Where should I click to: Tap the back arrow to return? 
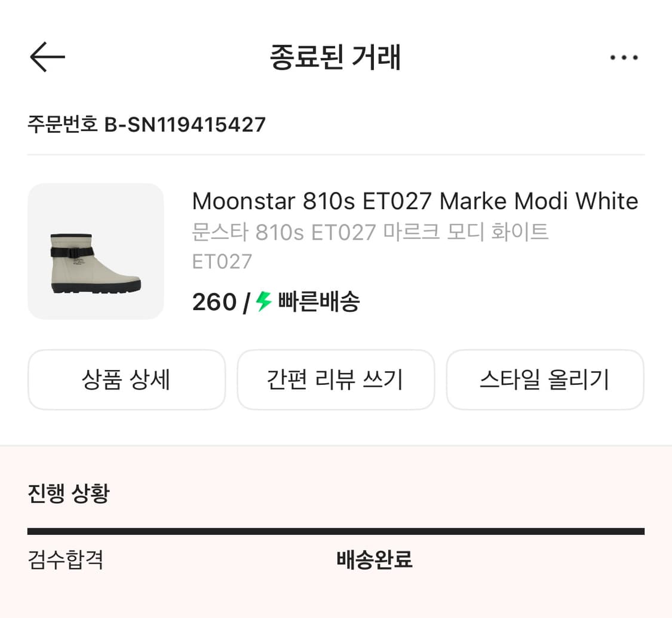coord(47,57)
